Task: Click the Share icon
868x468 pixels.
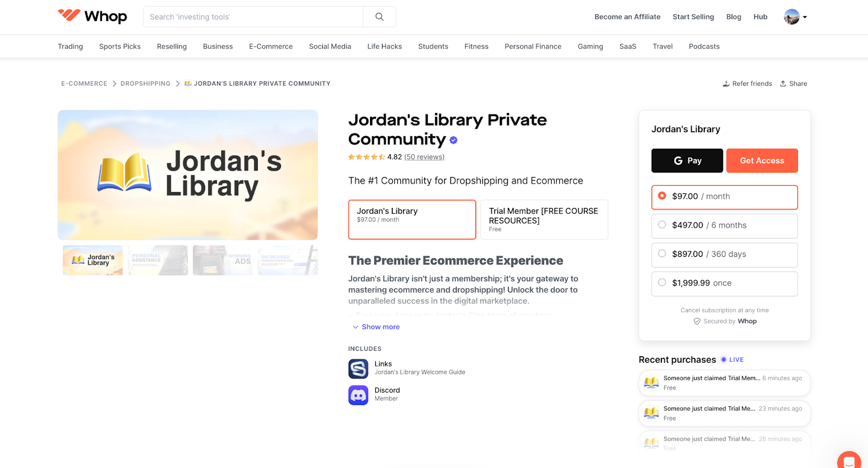Action: 783,84
